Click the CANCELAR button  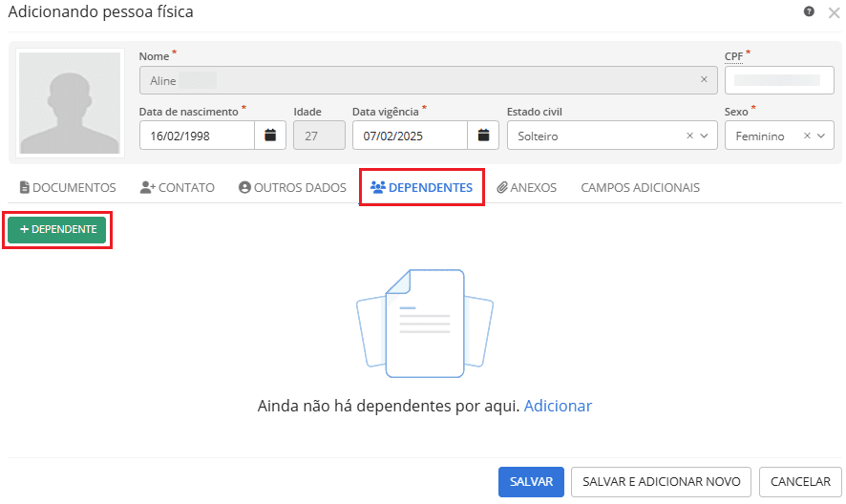800,481
